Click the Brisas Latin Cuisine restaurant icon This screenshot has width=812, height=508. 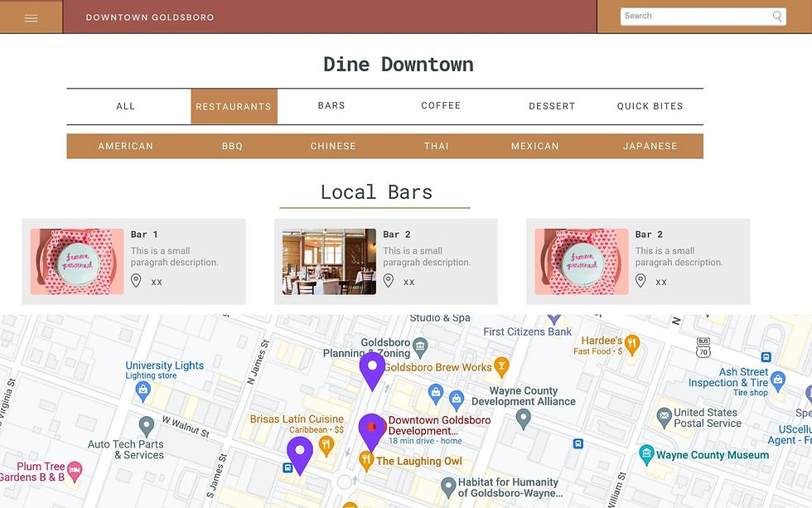tap(326, 447)
